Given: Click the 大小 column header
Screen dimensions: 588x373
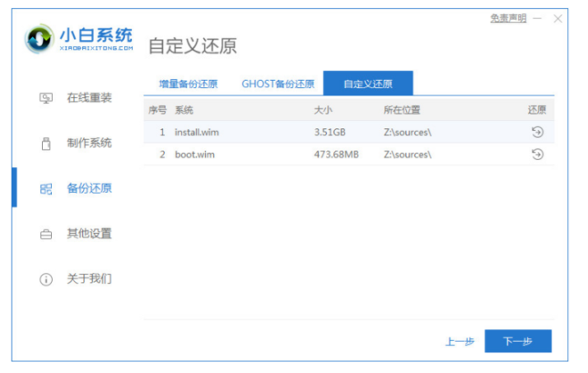Looking at the screenshot, I should pos(323,110).
